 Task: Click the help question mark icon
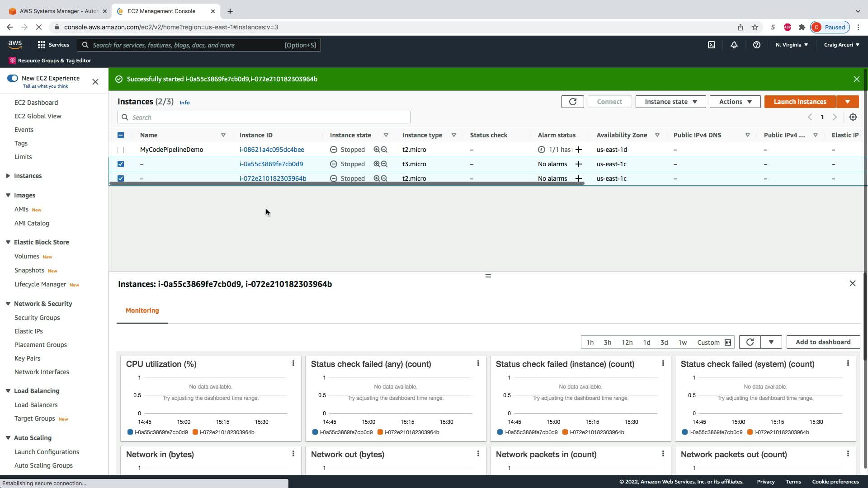pyautogui.click(x=756, y=45)
